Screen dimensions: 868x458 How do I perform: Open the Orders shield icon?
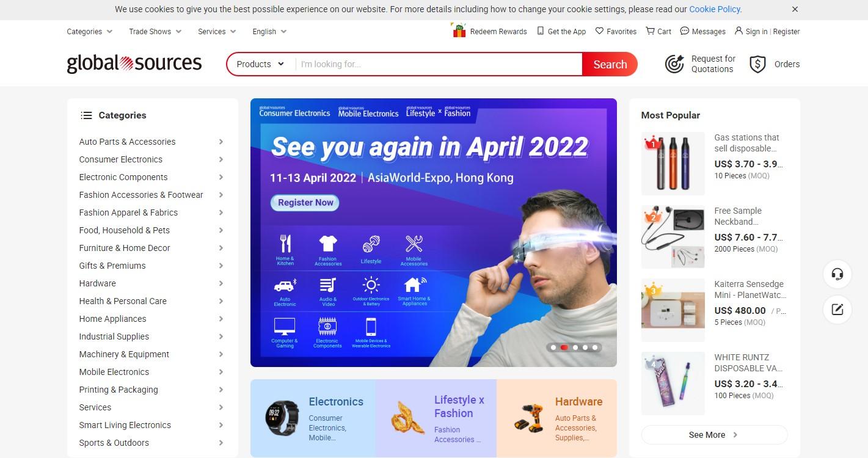click(x=757, y=64)
